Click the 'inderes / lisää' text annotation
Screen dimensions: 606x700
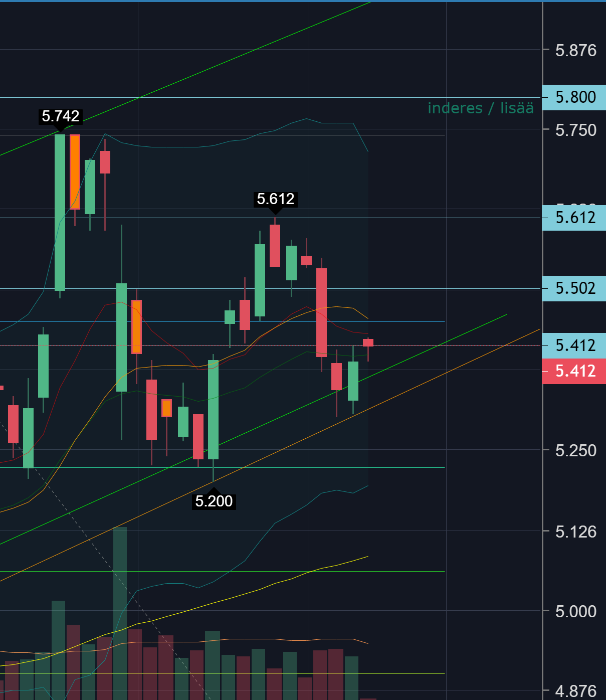(x=480, y=108)
